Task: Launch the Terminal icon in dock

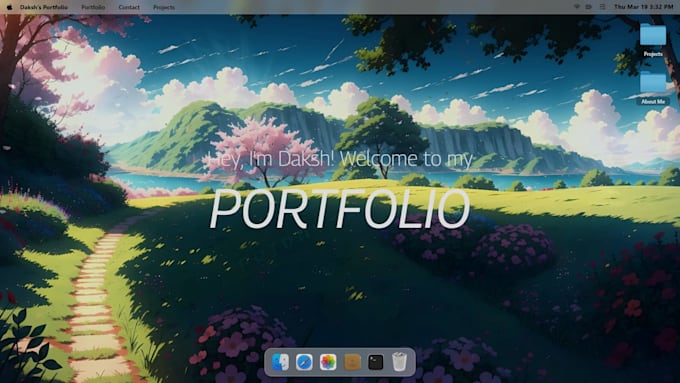Action: pyautogui.click(x=376, y=362)
